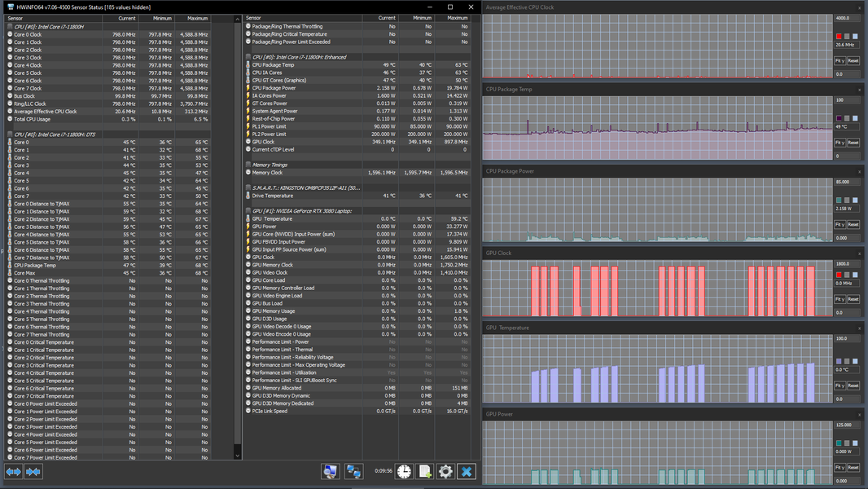
Task: Close sensors with the blue X icon
Action: [x=466, y=472]
